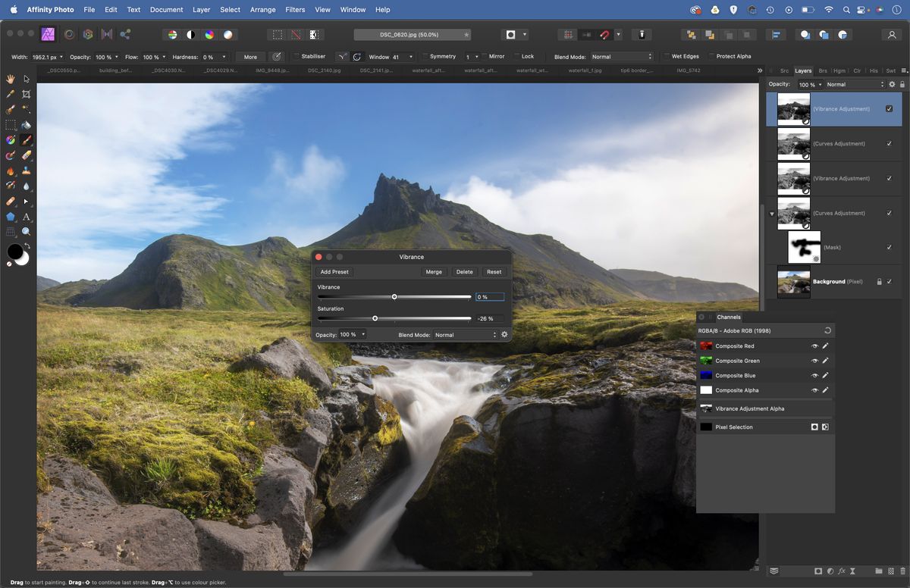The width and height of the screenshot is (910, 588).
Task: Click the Add Preset button
Action: (334, 271)
